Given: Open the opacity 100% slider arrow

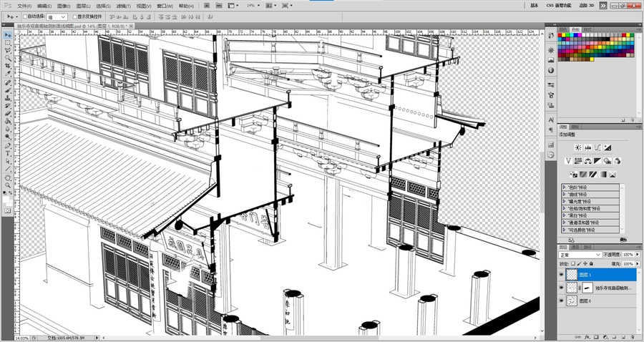Looking at the screenshot, I should point(638,254).
